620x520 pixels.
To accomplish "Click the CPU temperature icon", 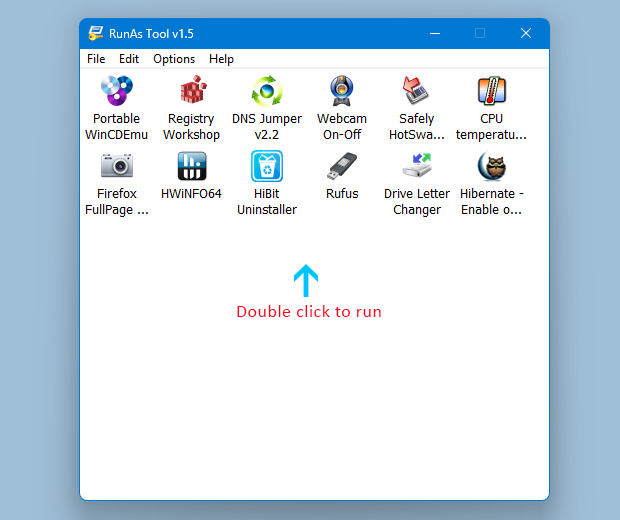I will tap(491, 92).
